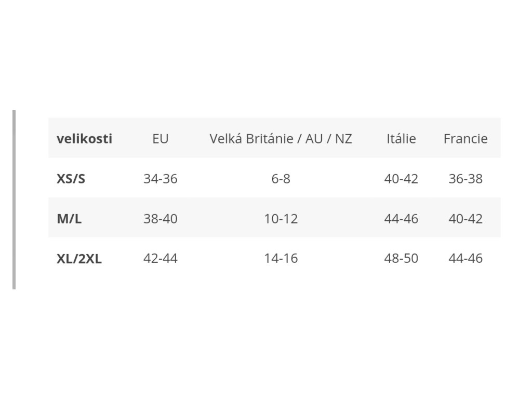Viewport: 532px width, 399px height.
Task: Select the Itálie column header
Action: coord(401,139)
